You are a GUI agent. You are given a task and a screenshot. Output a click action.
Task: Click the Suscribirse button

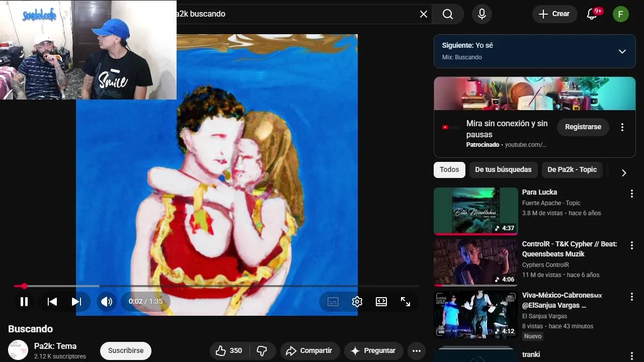pyautogui.click(x=126, y=350)
